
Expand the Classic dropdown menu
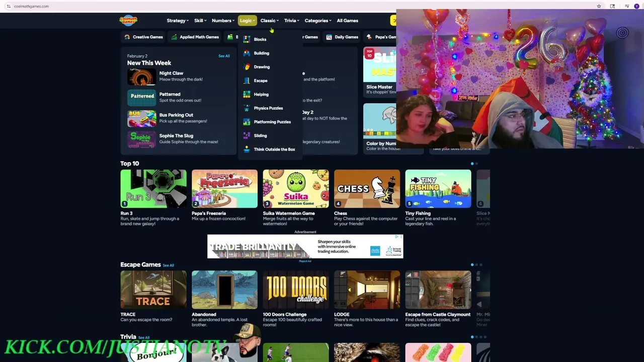pyautogui.click(x=269, y=21)
